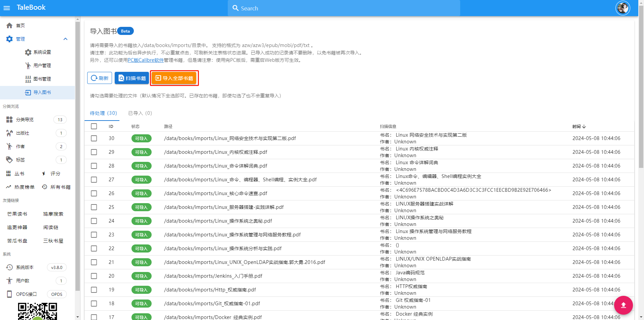Click 扫描书籍 scan button
644x320 pixels.
coord(132,78)
